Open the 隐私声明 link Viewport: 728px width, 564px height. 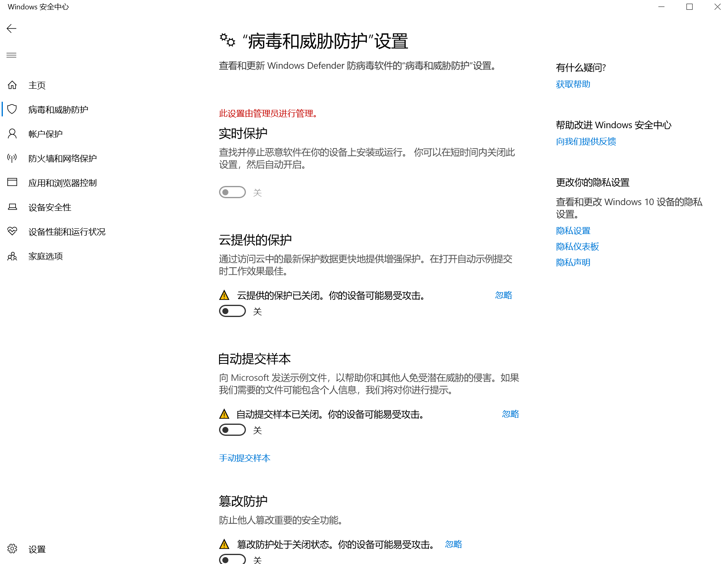point(573,262)
